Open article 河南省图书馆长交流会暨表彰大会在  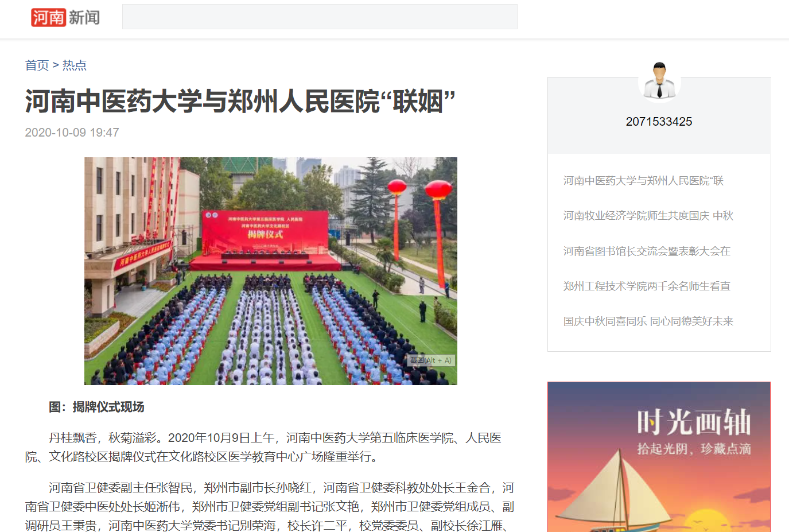point(647,251)
